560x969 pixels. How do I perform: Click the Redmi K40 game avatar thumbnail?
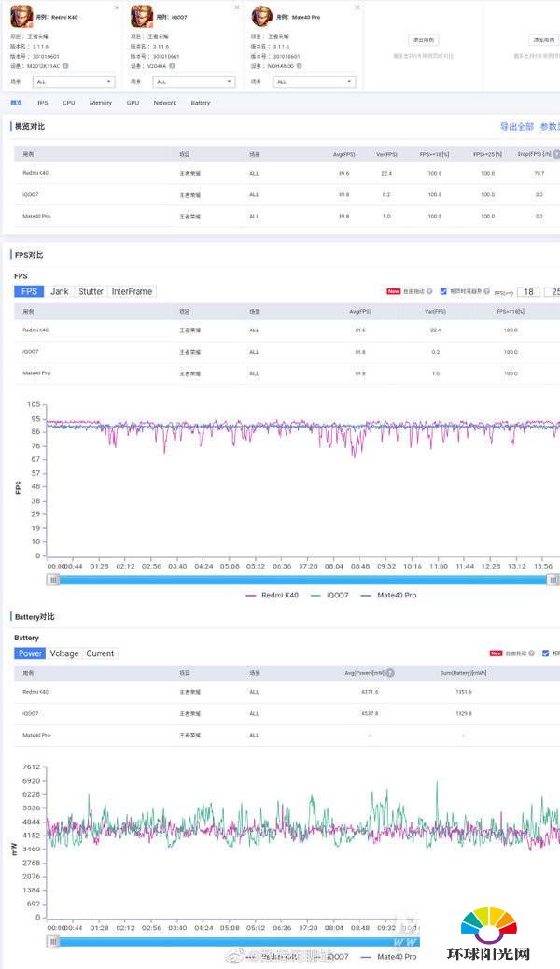pos(21,17)
